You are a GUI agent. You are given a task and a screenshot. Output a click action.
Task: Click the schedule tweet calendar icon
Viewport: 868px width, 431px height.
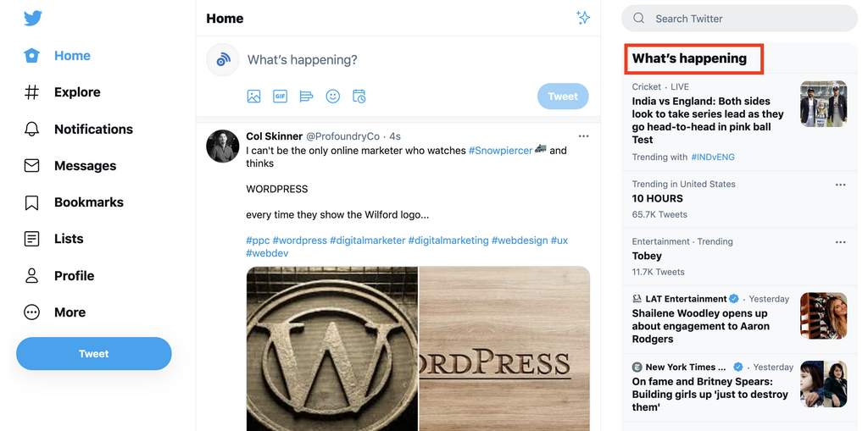[359, 97]
